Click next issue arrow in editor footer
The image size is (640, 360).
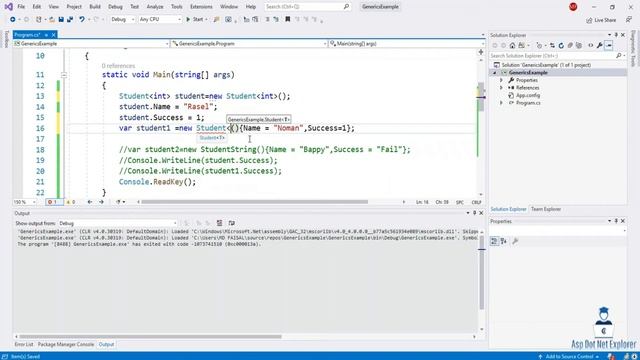(101, 202)
